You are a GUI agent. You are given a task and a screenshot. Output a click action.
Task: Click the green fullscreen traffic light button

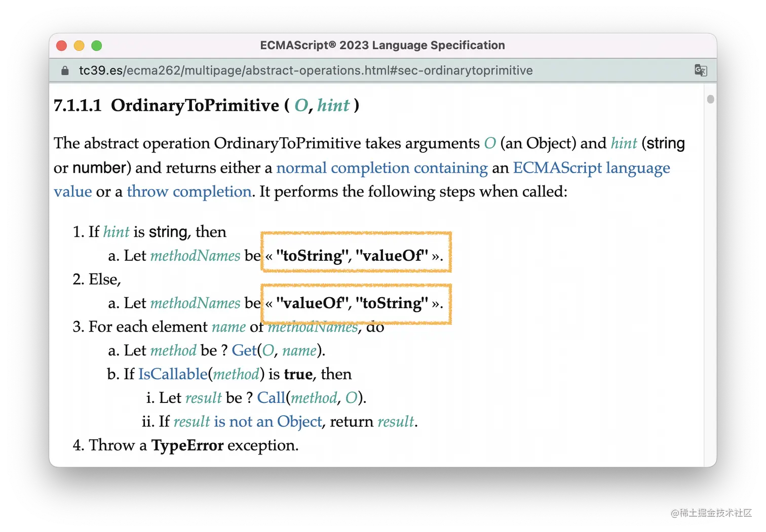pyautogui.click(x=97, y=46)
